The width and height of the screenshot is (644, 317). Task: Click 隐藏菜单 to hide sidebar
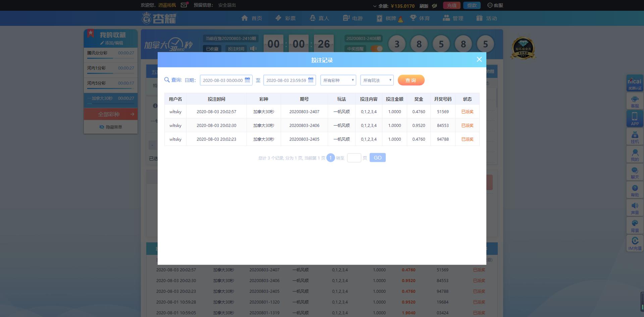pos(111,127)
